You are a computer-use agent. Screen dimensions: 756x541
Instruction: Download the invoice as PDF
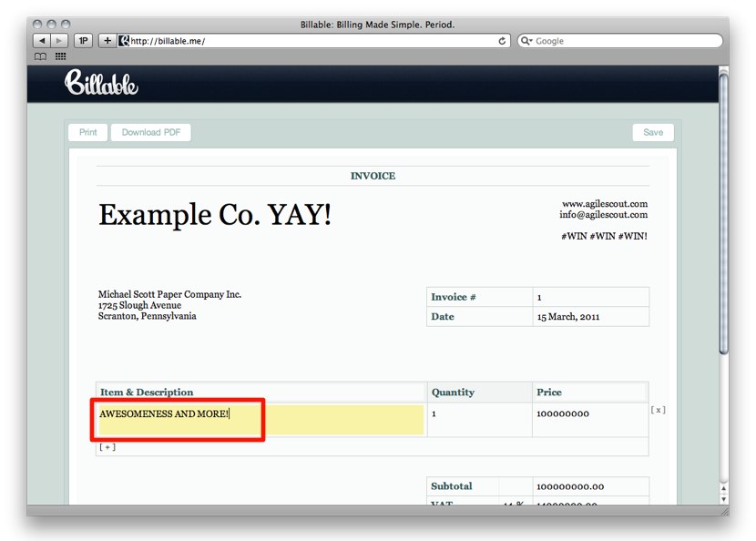click(151, 132)
